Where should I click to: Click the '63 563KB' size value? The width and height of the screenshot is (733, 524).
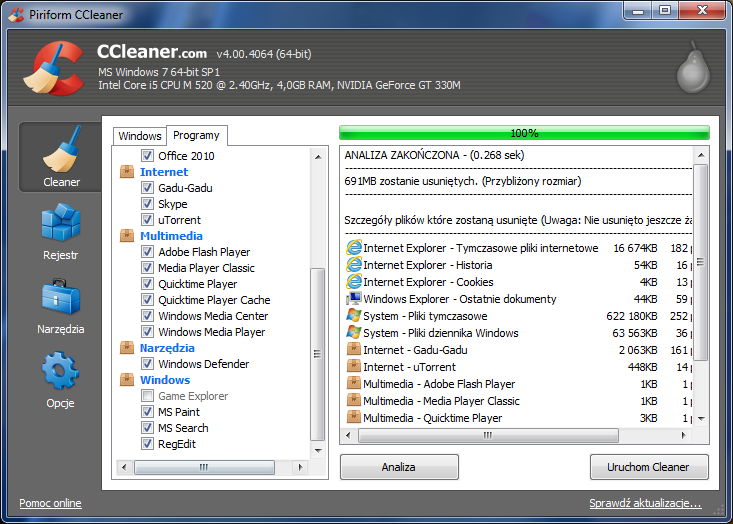(635, 333)
